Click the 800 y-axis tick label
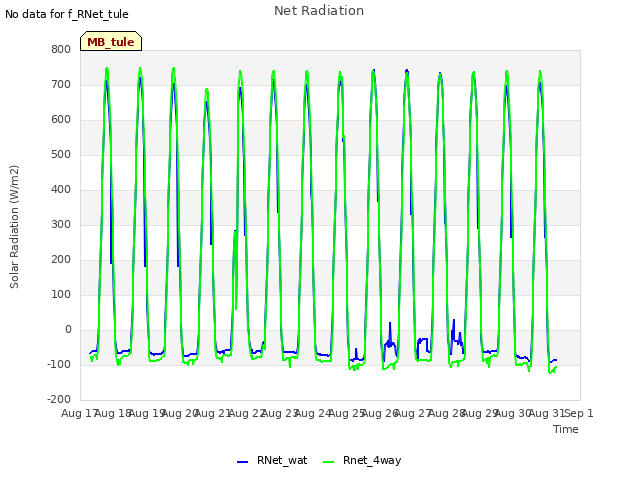 click(61, 49)
